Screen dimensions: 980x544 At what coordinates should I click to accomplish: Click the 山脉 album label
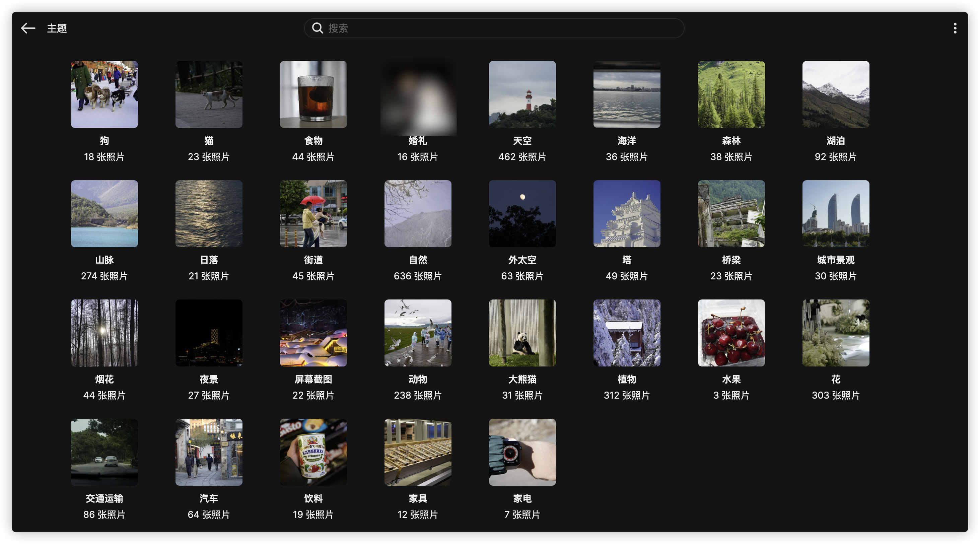tap(104, 260)
